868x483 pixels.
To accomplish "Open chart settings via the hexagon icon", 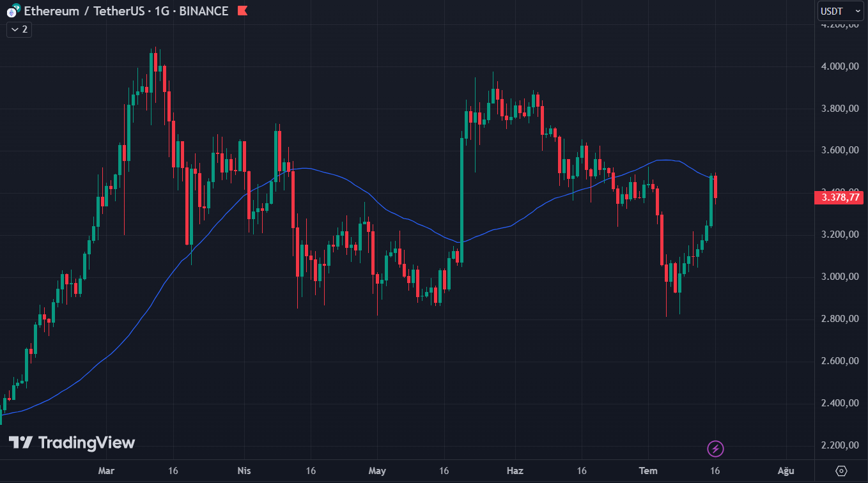I will tap(841, 471).
